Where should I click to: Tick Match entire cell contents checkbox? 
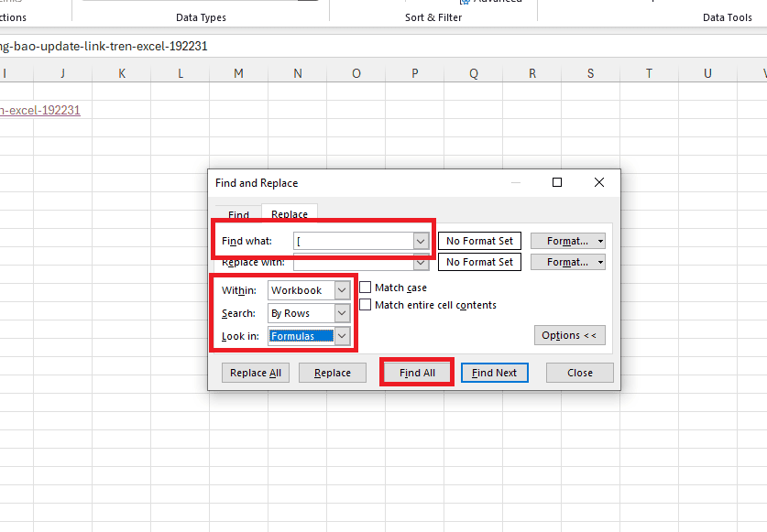click(x=366, y=305)
